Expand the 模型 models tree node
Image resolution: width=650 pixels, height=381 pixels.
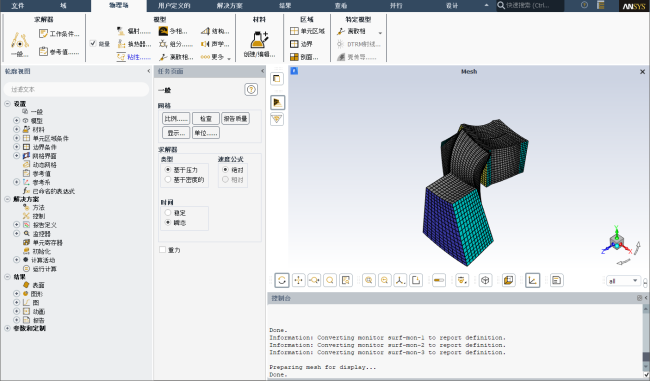tap(17, 121)
